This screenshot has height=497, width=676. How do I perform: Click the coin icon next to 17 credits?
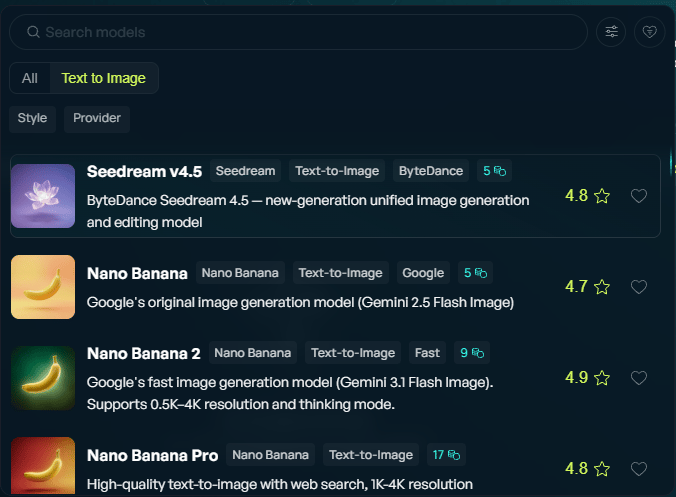[454, 455]
